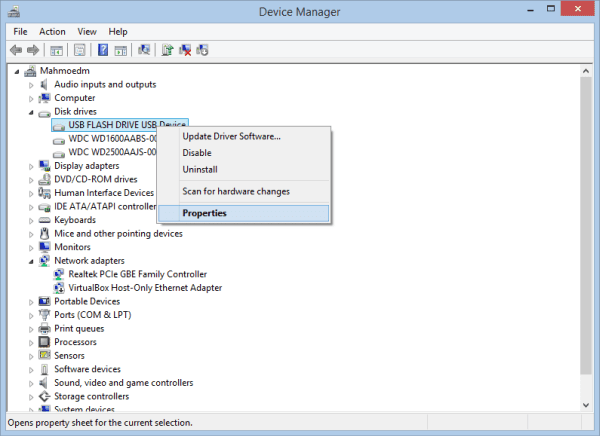Click the Properties sheet toolbar icon
The width and height of the screenshot is (600, 436).
click(x=80, y=50)
